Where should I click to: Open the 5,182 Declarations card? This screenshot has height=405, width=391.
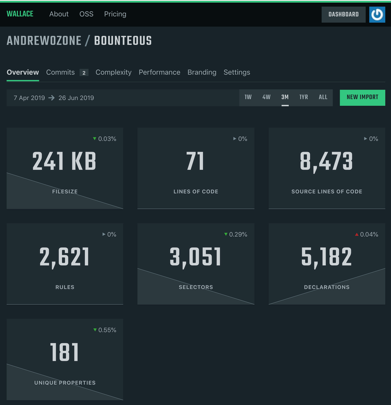click(x=327, y=264)
